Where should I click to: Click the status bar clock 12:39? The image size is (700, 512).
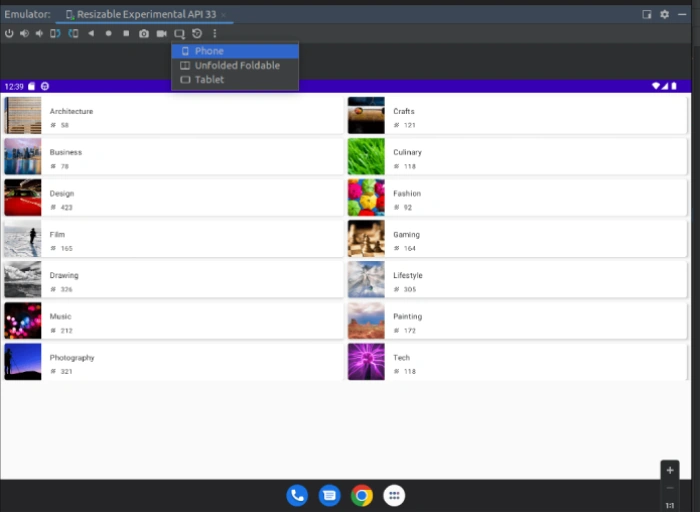coord(14,87)
